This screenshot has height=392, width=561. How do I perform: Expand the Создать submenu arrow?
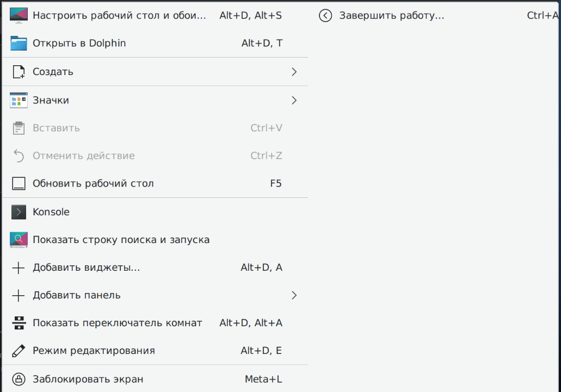click(294, 72)
